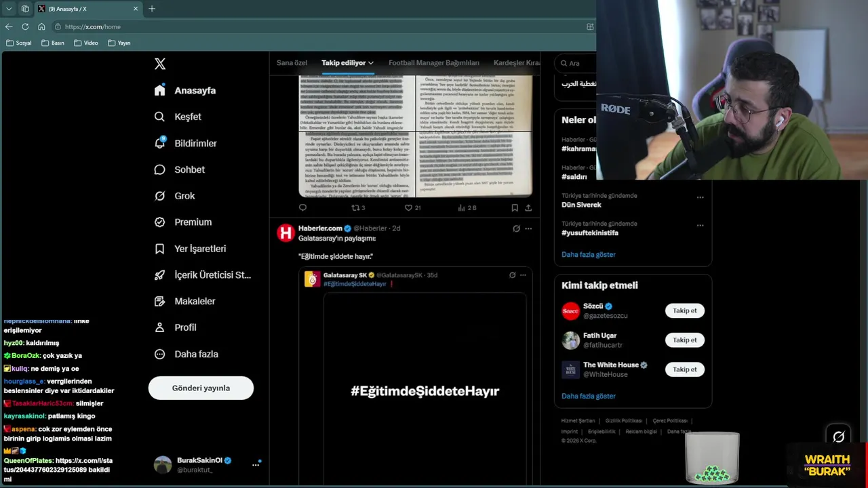Click the browser address bar

pos(319,26)
